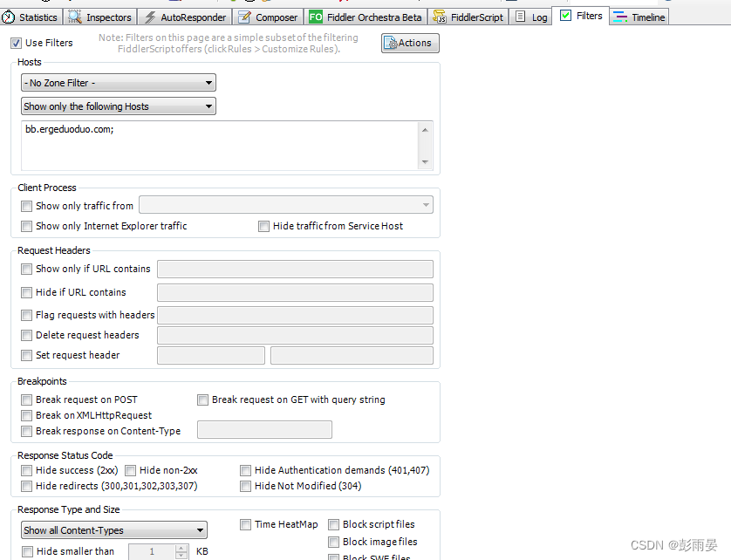This screenshot has height=560, width=731.
Task: Click the Set request header value field
Action: (352, 355)
